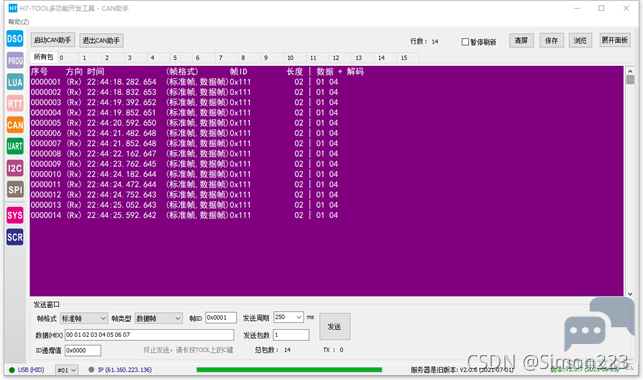
Task: Click log row 0000014
Action: pos(184,215)
